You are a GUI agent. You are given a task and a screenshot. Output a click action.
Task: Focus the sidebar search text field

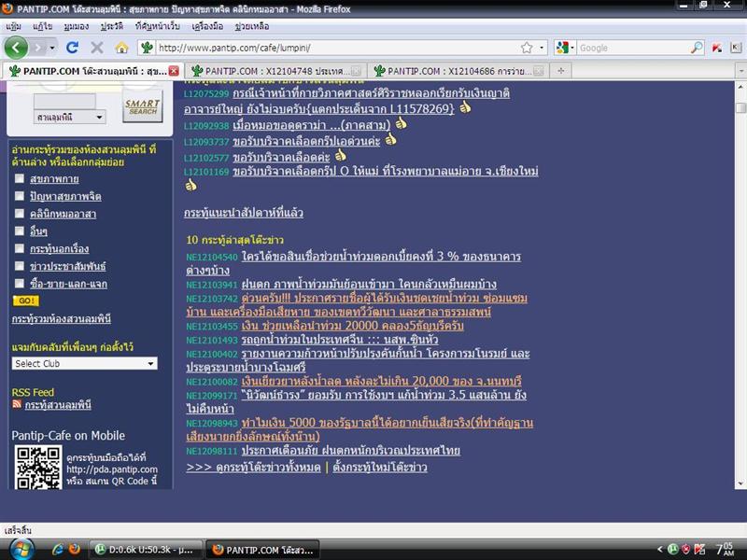coord(64,101)
